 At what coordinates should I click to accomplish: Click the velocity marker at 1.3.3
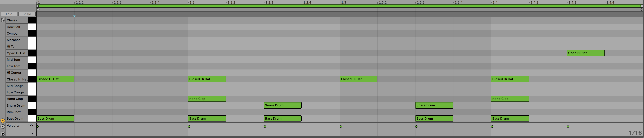[x=416, y=127]
